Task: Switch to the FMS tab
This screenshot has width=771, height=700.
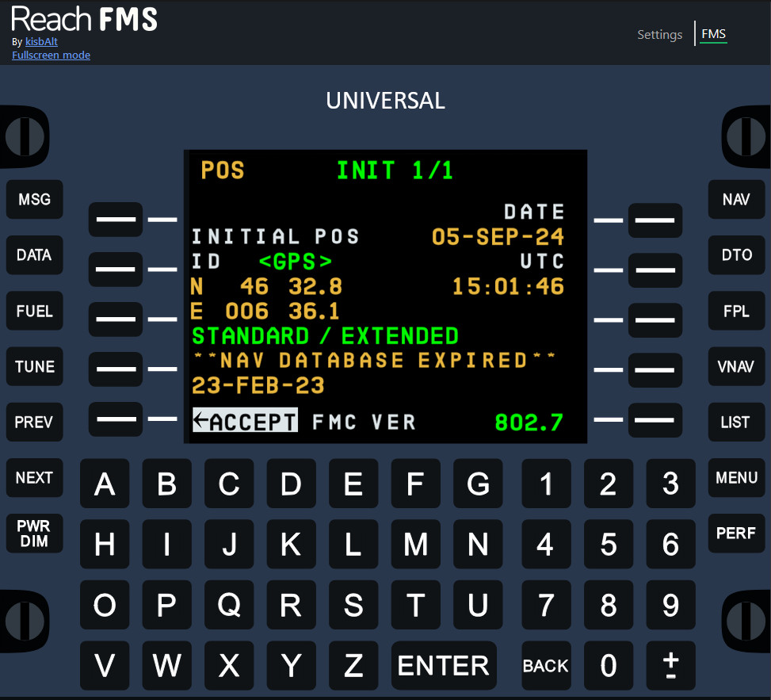Action: pyautogui.click(x=713, y=34)
